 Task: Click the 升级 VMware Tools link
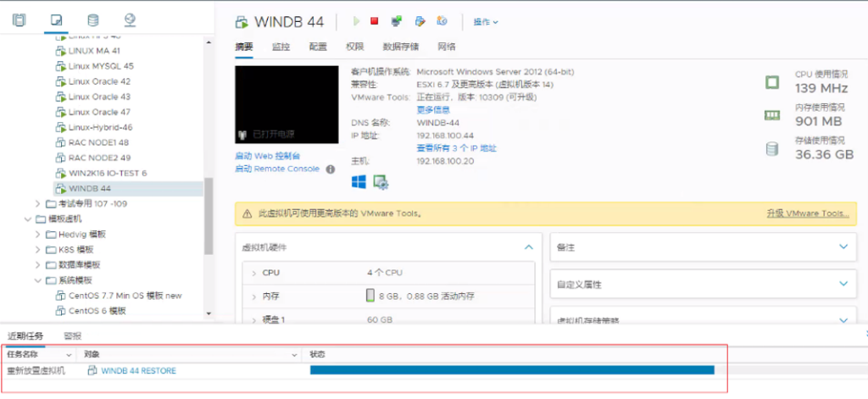pos(807,213)
